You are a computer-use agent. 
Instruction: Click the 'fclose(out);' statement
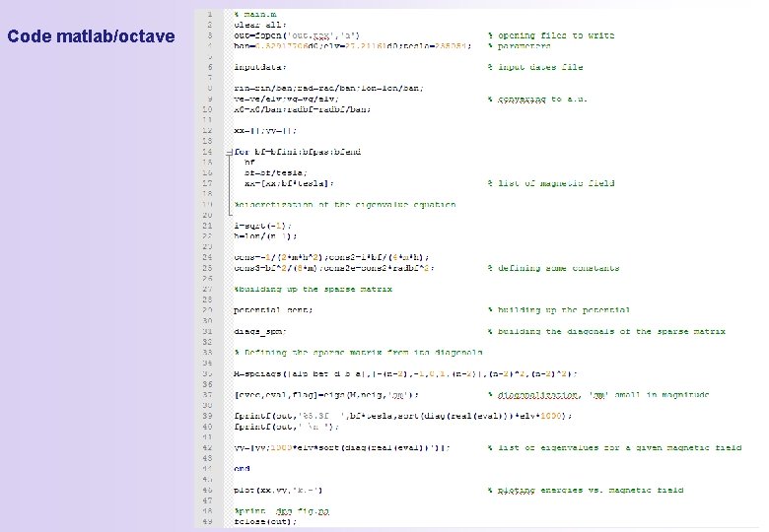(265, 522)
